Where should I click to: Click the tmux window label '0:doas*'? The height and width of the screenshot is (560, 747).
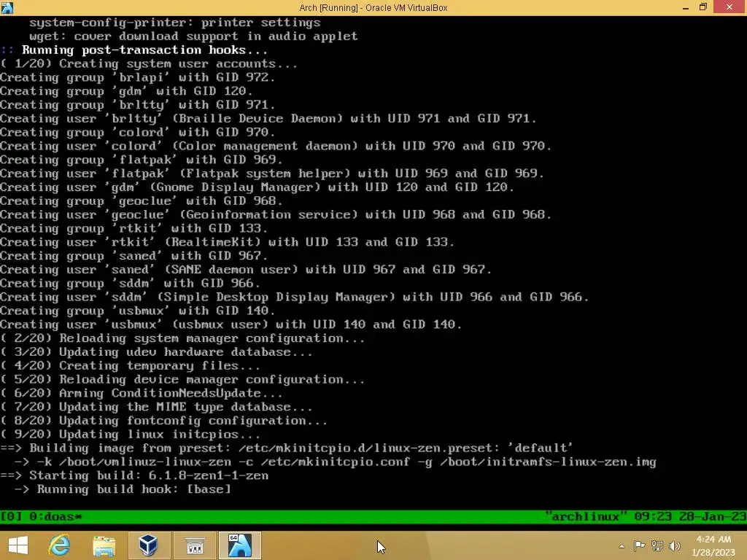click(x=55, y=517)
